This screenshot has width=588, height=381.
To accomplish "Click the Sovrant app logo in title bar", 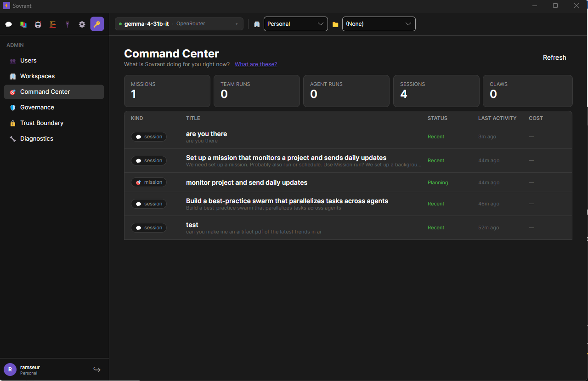I will click(6, 6).
